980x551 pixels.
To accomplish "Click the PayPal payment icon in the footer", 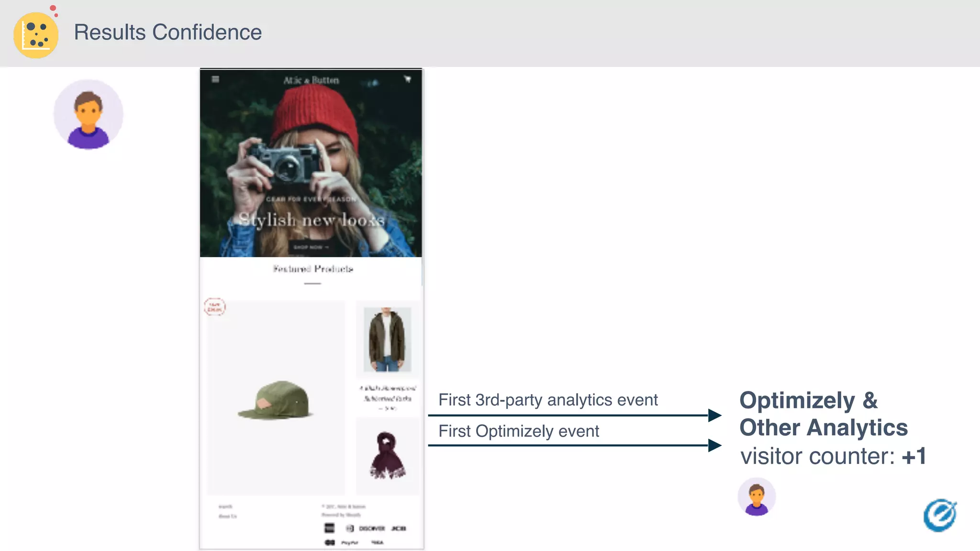I will [350, 543].
